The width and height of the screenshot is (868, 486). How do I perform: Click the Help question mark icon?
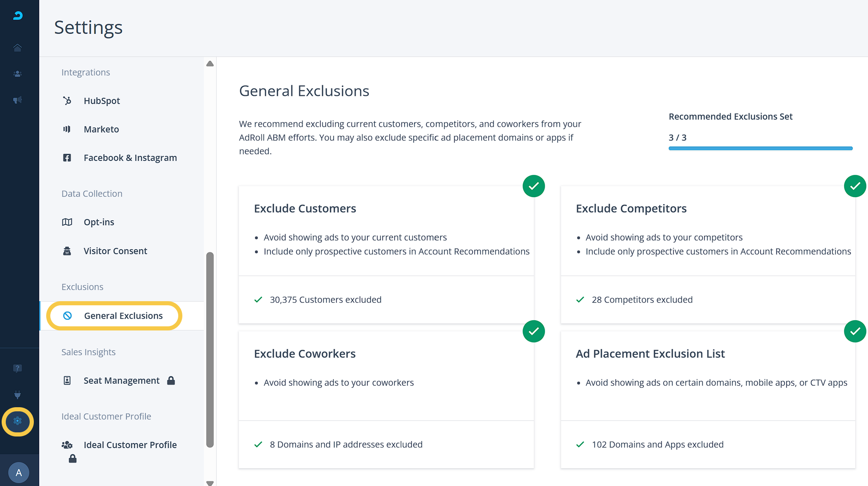click(x=17, y=368)
